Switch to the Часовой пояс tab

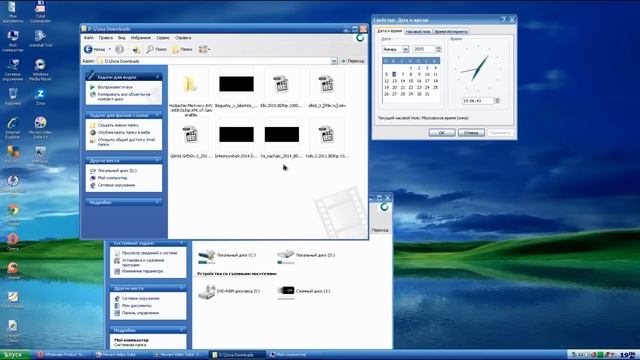(x=418, y=31)
